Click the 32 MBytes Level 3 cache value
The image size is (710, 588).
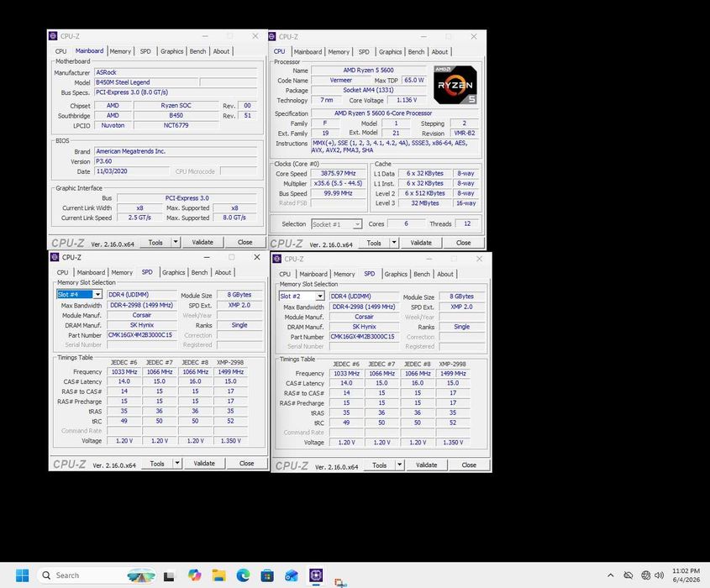coord(424,203)
